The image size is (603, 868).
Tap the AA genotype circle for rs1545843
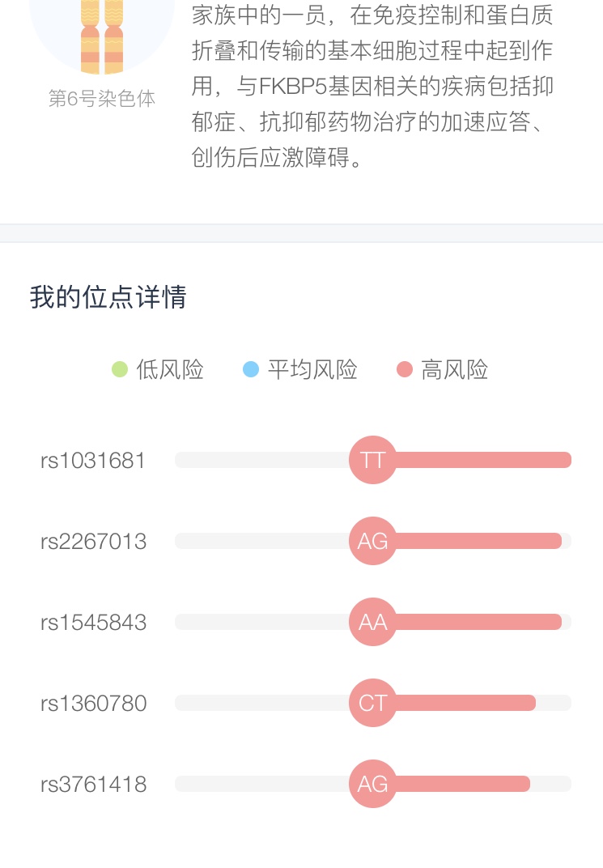coord(373,622)
